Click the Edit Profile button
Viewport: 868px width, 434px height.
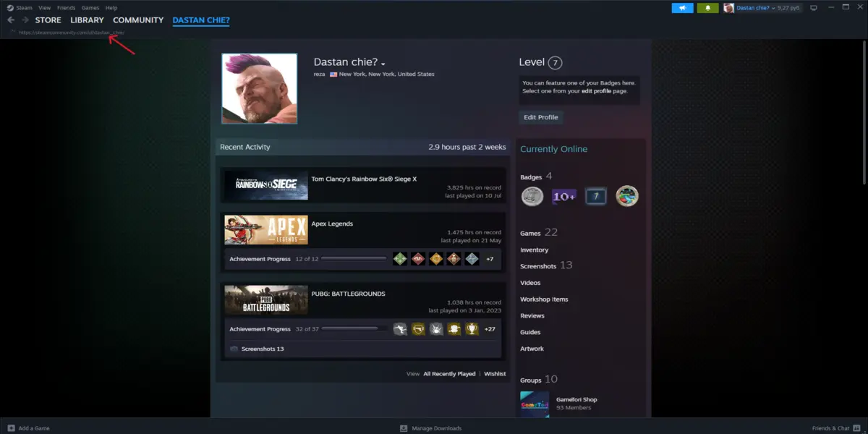(x=541, y=117)
